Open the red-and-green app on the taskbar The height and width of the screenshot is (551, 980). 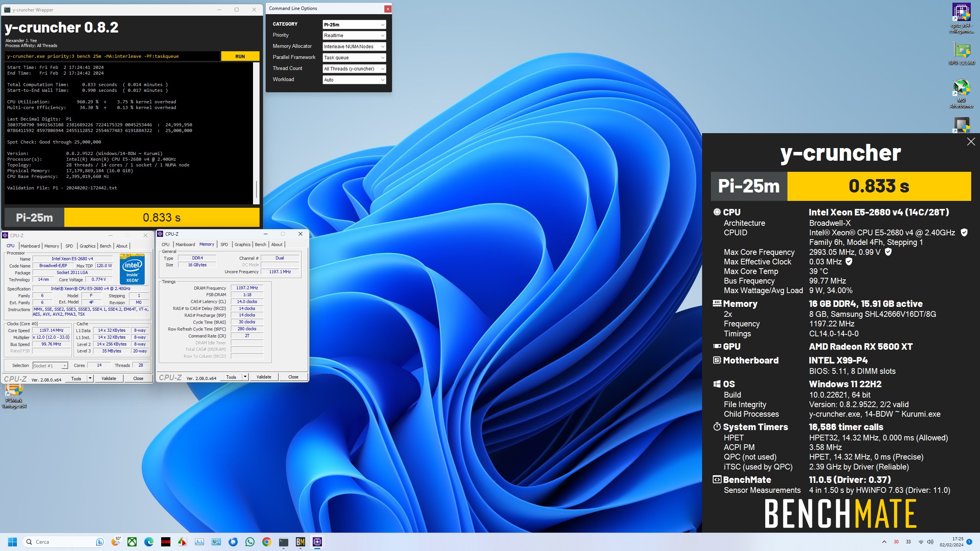tap(183, 542)
